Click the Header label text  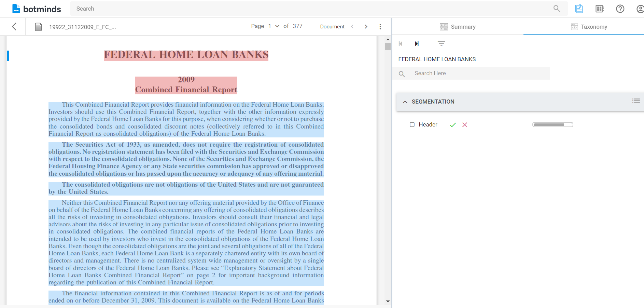[428, 125]
